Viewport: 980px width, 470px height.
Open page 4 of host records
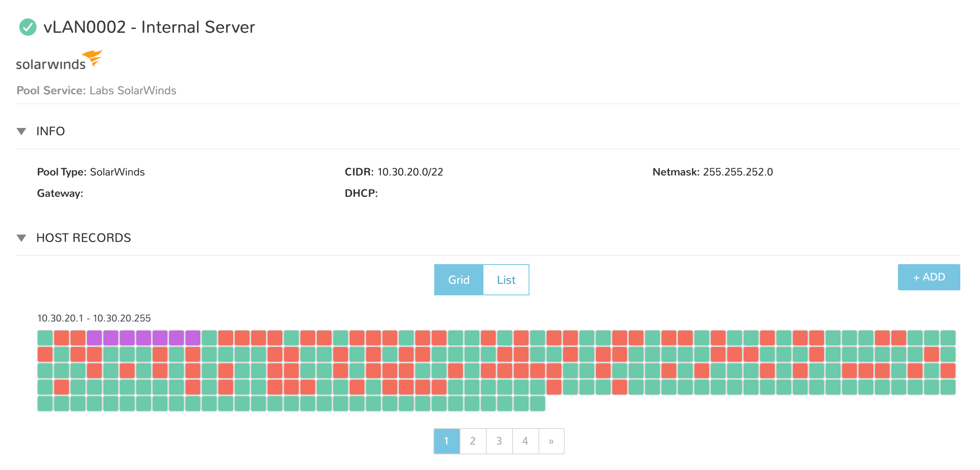(x=525, y=441)
